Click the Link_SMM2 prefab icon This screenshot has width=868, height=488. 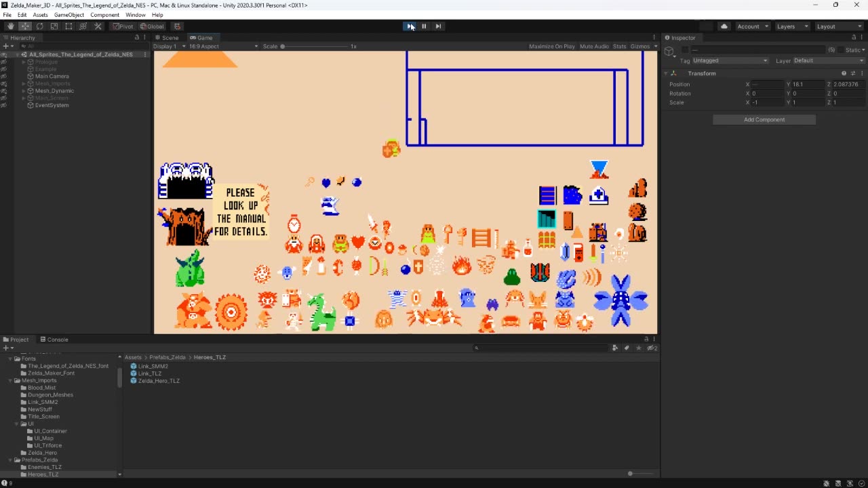(x=134, y=366)
